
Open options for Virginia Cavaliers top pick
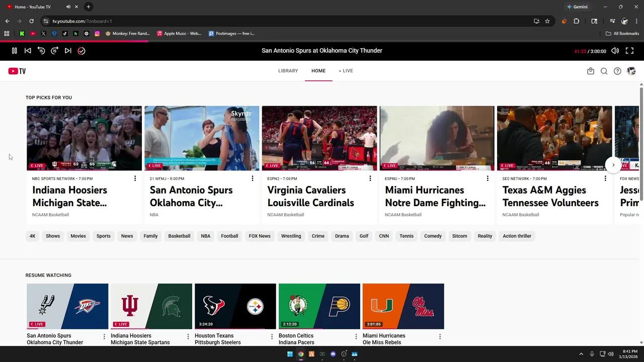point(370,178)
